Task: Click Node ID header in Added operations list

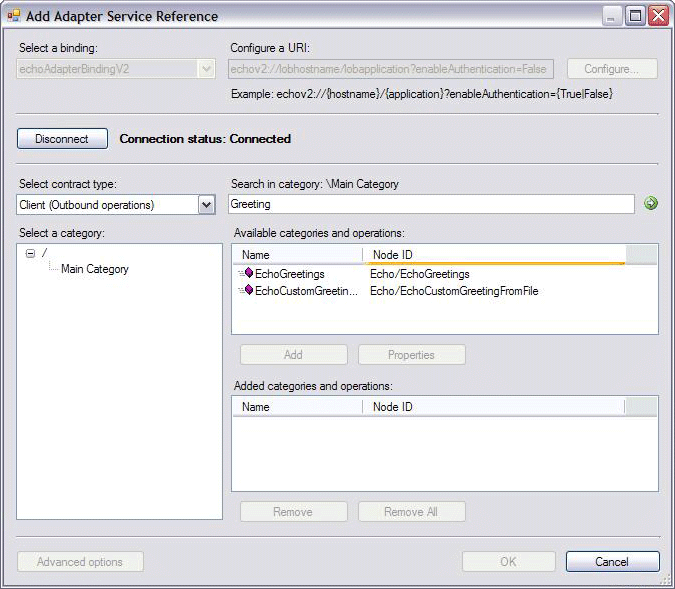Action: click(494, 407)
